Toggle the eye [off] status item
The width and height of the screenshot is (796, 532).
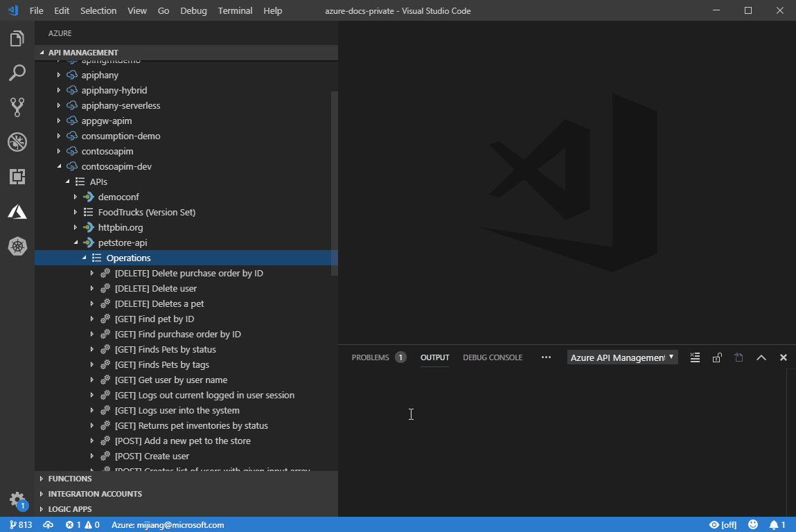[x=723, y=525]
